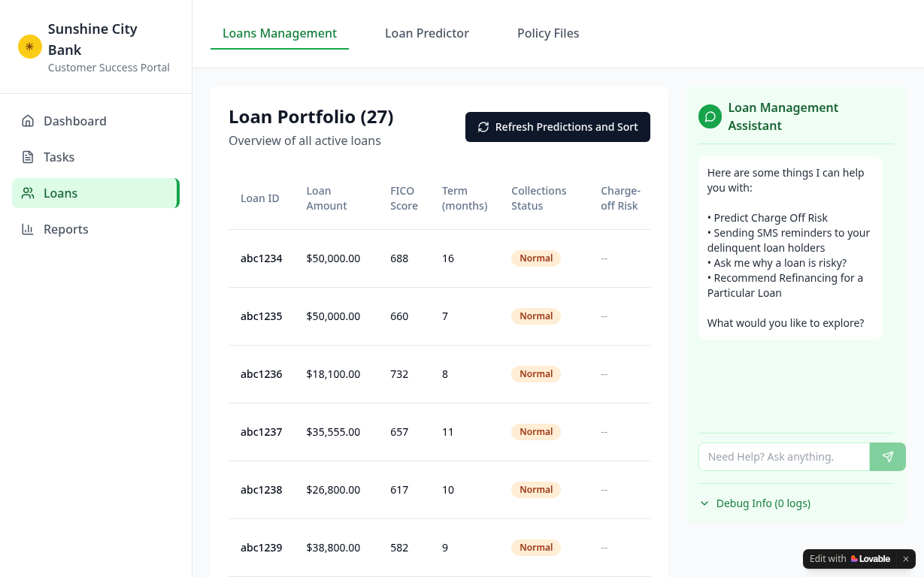Click the Loan ID column header
Image resolution: width=924 pixels, height=577 pixels.
[x=260, y=198]
